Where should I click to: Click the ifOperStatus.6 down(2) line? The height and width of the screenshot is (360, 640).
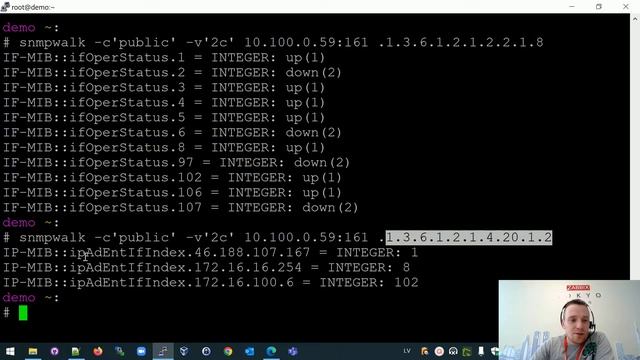172,133
